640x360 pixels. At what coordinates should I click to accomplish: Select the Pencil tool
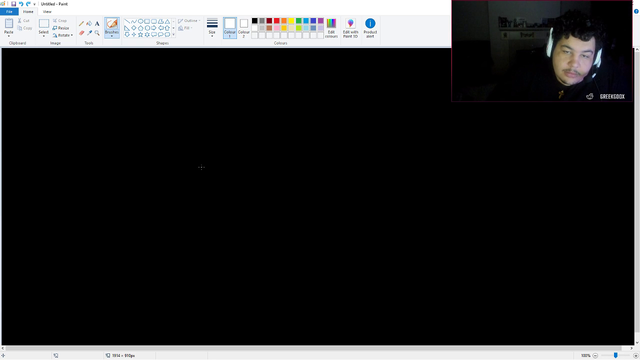[81, 24]
